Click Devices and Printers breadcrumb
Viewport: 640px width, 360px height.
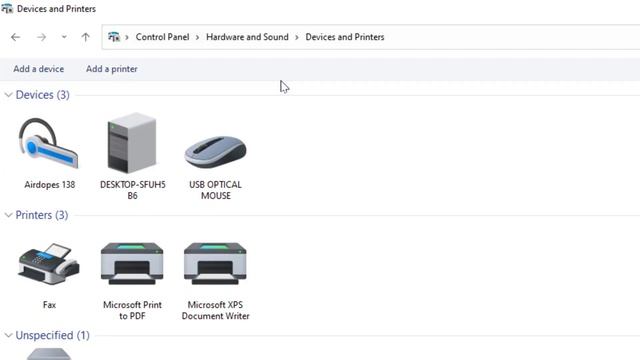345,37
